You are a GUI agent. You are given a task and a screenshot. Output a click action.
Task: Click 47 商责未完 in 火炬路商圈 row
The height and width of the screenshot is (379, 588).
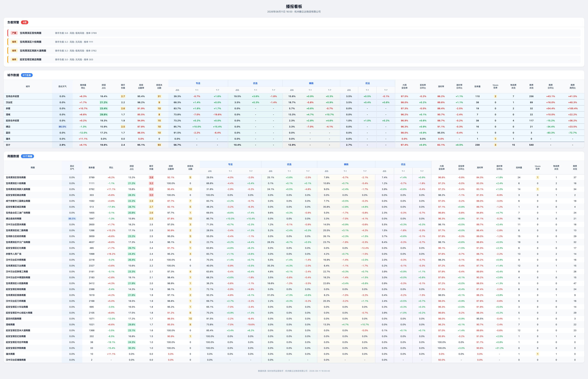click(x=575, y=284)
